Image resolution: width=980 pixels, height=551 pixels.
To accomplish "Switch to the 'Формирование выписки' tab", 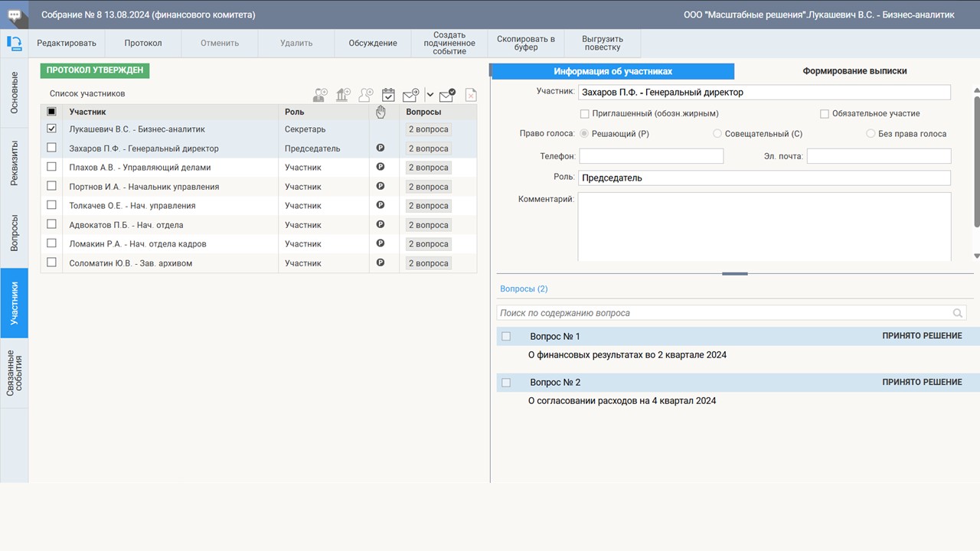I will coord(854,71).
